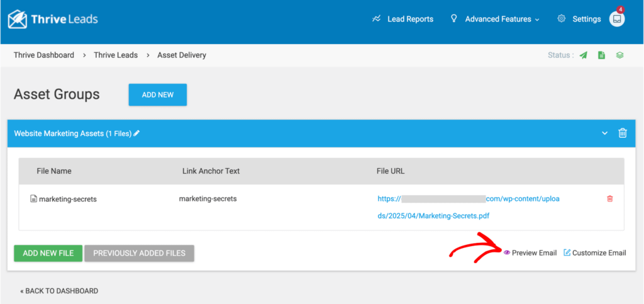Image resolution: width=644 pixels, height=304 pixels.
Task: Click the Settings gear in header
Action: coord(561,19)
